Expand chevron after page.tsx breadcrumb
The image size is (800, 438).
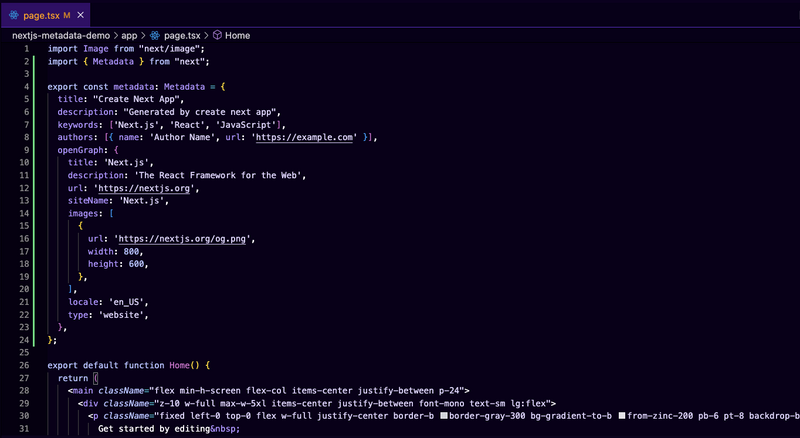pos(206,36)
